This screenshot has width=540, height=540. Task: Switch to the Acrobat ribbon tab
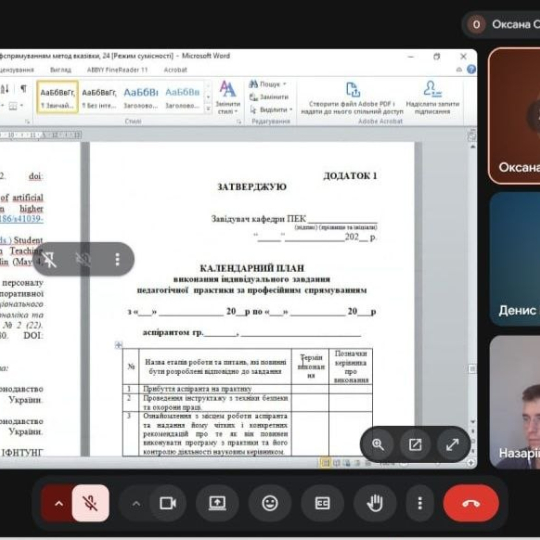(x=175, y=70)
